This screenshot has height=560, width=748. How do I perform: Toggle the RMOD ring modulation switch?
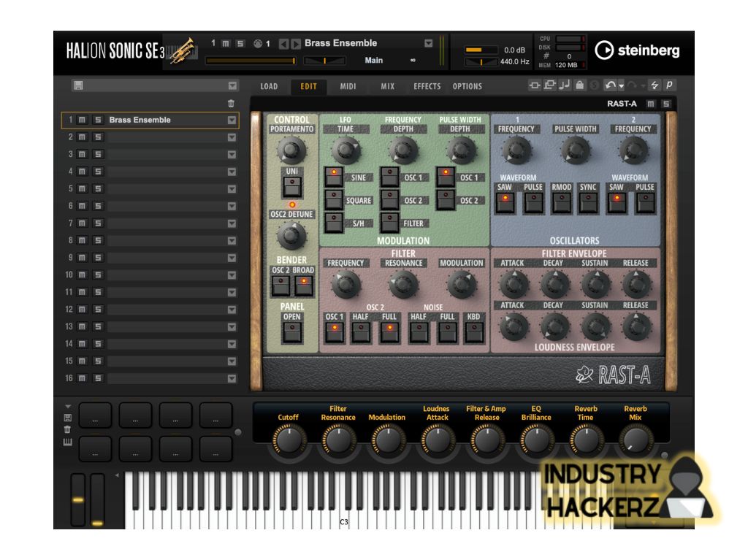(x=562, y=203)
